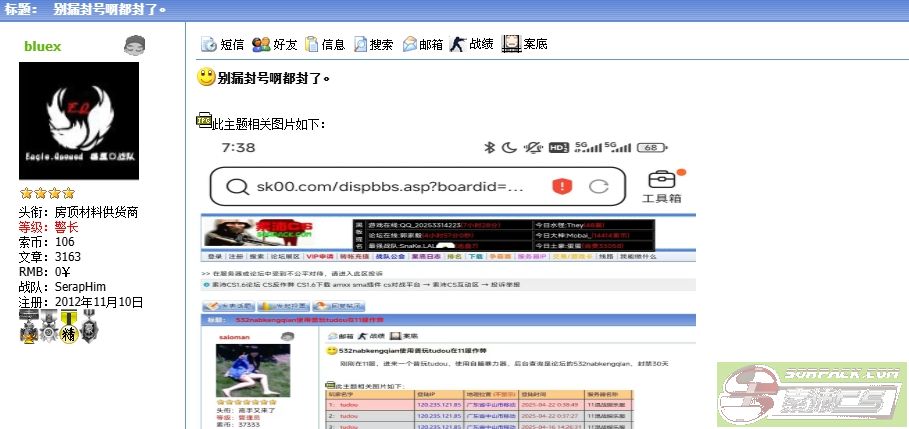This screenshot has width=909, height=429.
Task: Click the SeraphHim team name
Action: click(84, 286)
